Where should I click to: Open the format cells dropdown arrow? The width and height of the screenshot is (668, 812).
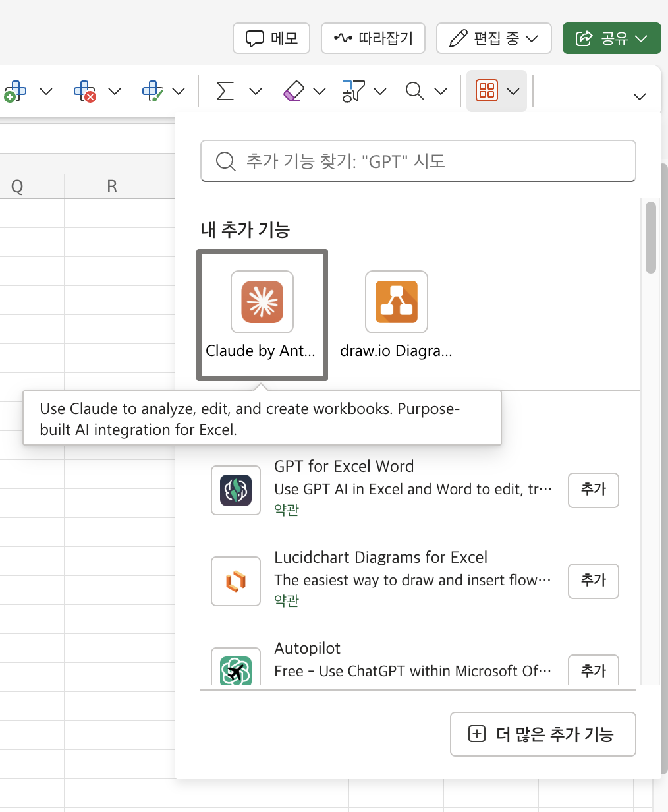[x=179, y=91]
